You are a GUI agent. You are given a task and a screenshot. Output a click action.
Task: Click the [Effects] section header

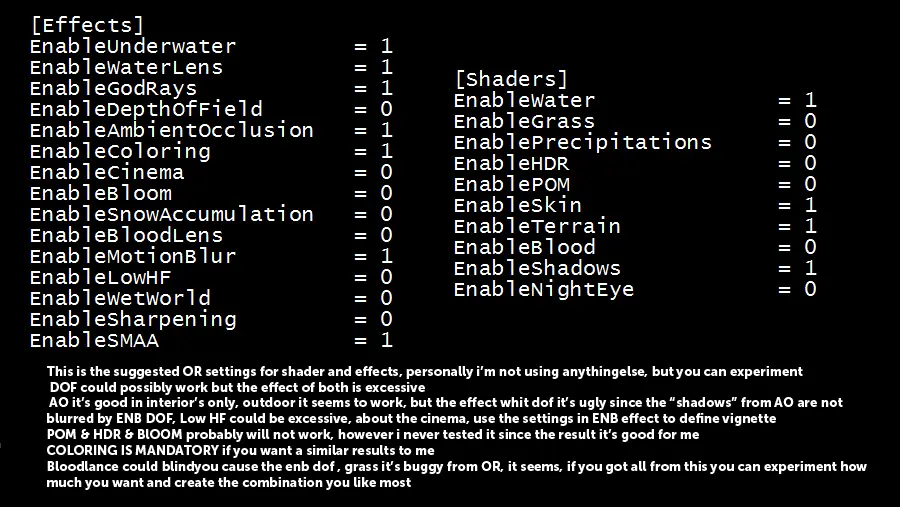pyautogui.click(x=87, y=25)
